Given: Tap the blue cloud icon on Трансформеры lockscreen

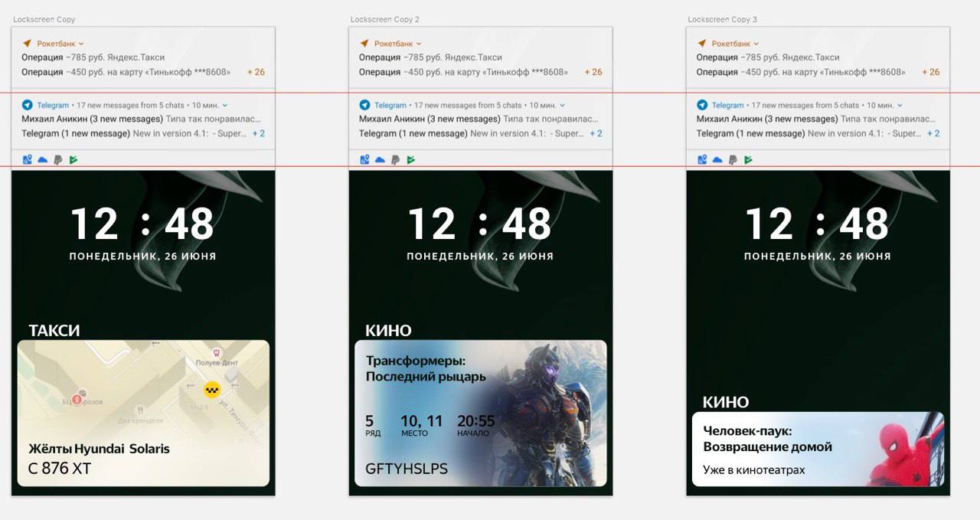Looking at the screenshot, I should 381,160.
